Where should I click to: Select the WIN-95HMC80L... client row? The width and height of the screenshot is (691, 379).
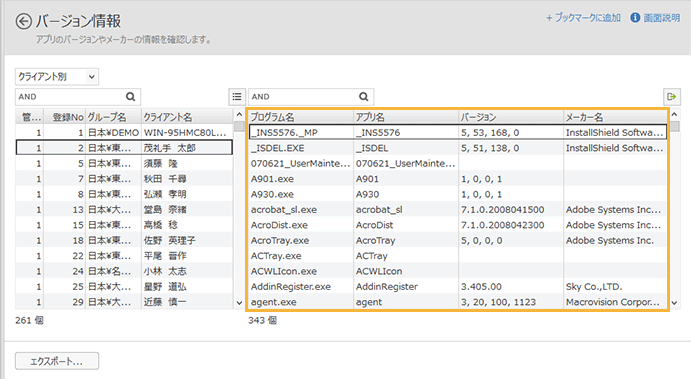coord(124,133)
